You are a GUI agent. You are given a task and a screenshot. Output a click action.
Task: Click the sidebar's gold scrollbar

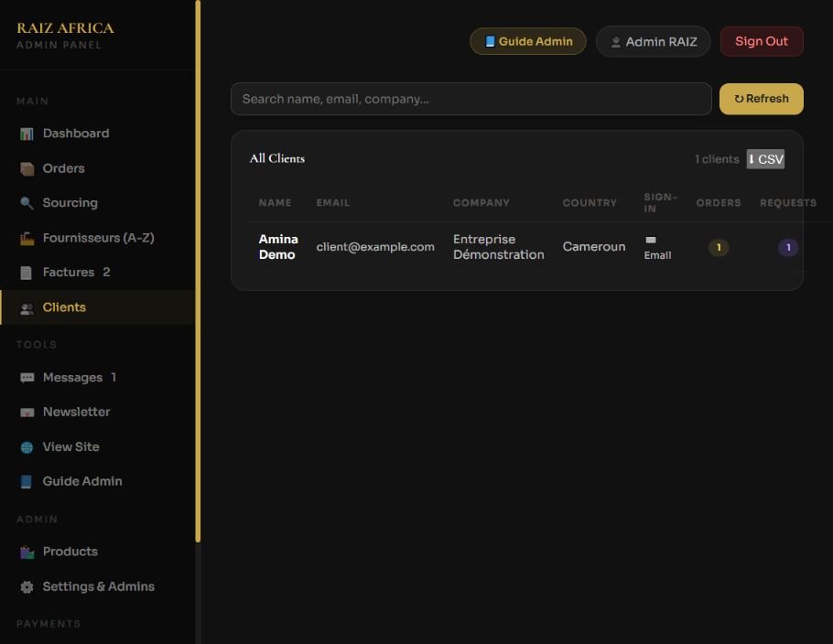pyautogui.click(x=198, y=271)
